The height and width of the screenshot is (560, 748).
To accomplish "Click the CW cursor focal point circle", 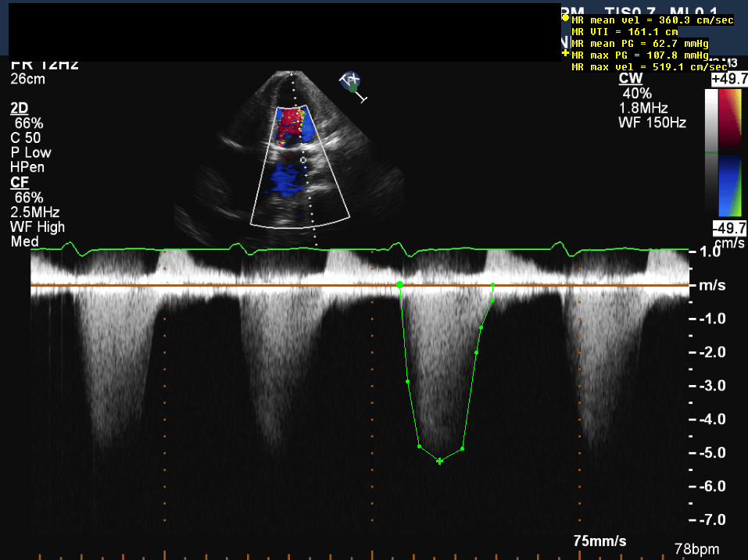I will pyautogui.click(x=304, y=159).
